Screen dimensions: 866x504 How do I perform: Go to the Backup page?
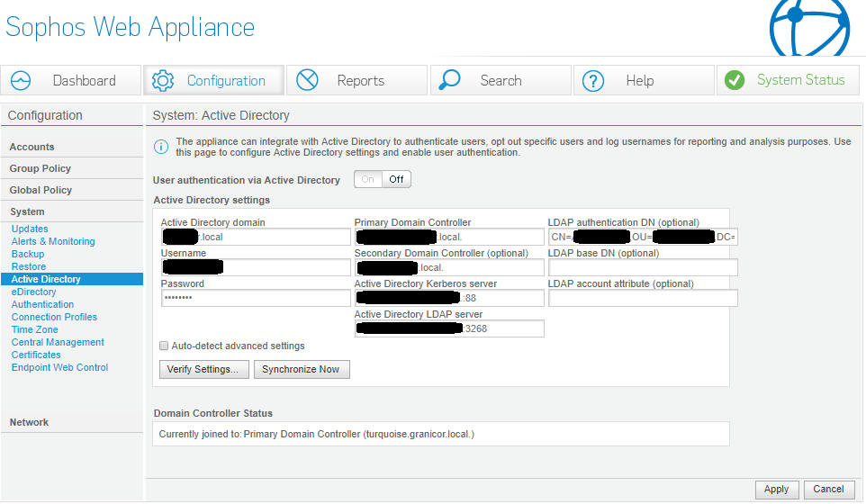pyautogui.click(x=28, y=254)
